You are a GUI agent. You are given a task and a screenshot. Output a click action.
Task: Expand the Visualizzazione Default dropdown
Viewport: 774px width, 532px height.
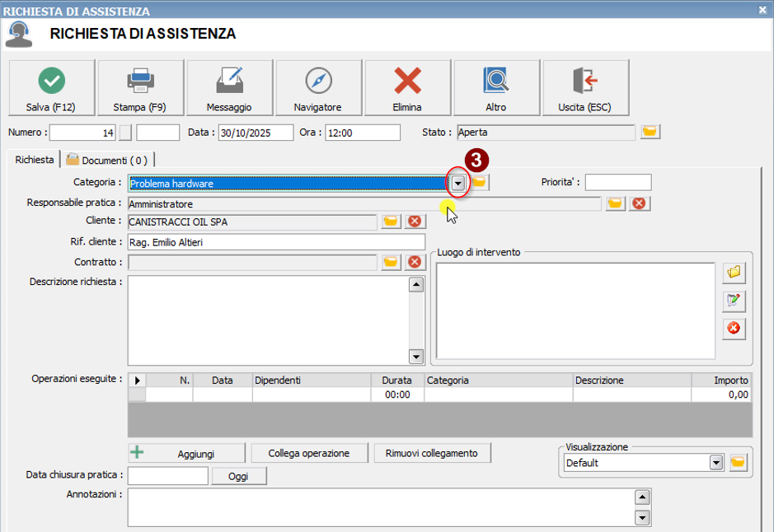coord(715,463)
